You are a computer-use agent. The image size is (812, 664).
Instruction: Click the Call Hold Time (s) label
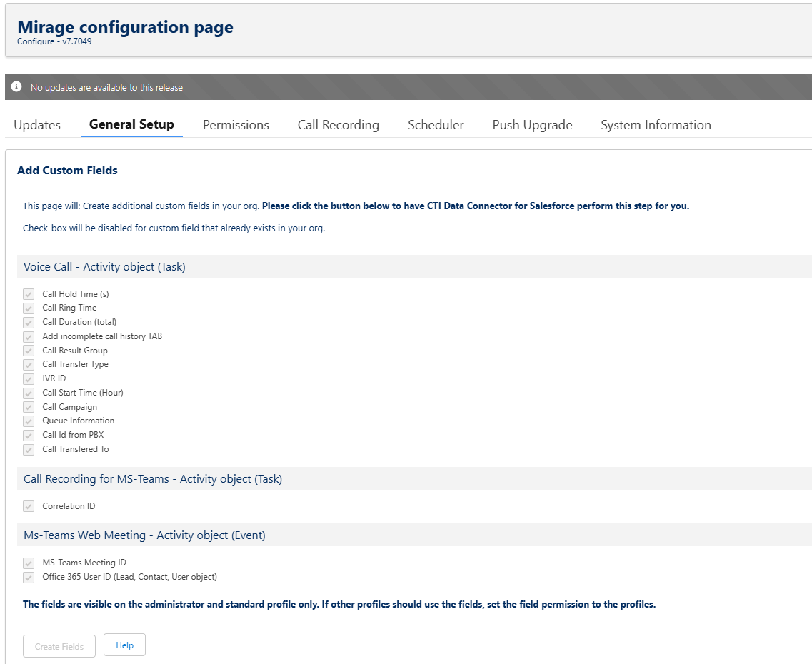tap(76, 293)
